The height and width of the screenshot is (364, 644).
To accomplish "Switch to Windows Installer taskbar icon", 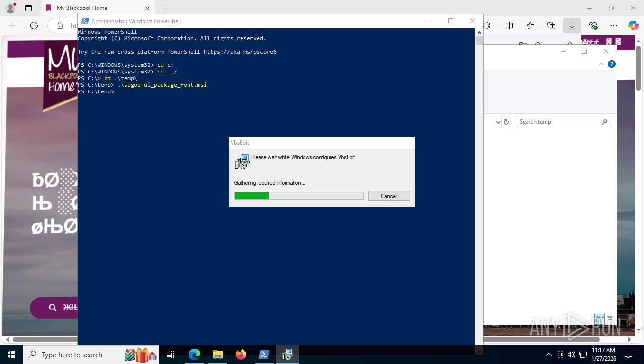I will click(287, 354).
